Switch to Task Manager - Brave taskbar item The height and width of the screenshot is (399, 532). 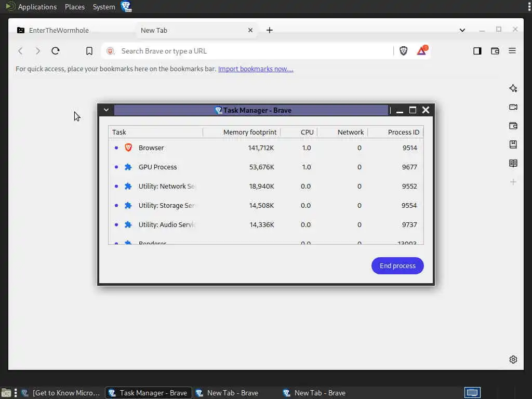(x=149, y=393)
